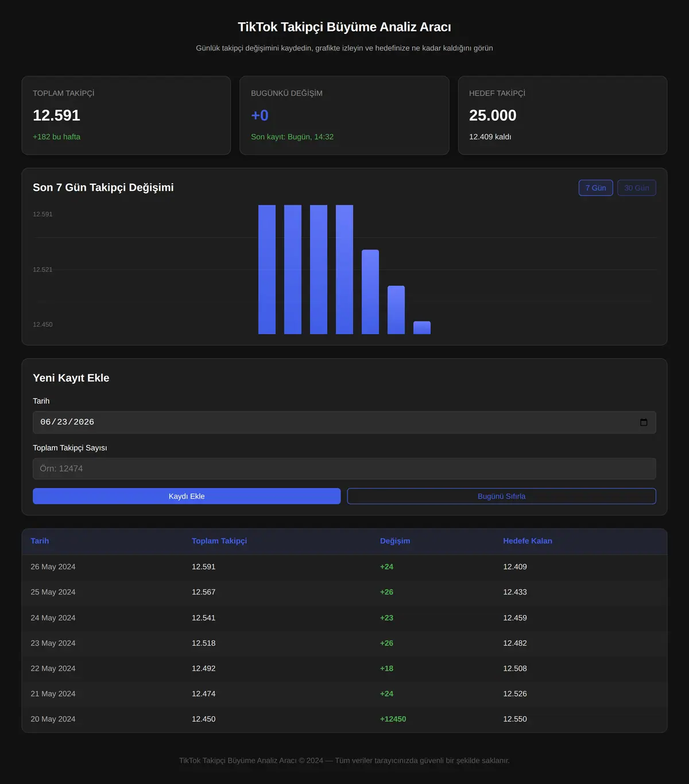Click the Yeni Kayıt Ekle heading
This screenshot has height=784, width=689.
click(x=71, y=378)
